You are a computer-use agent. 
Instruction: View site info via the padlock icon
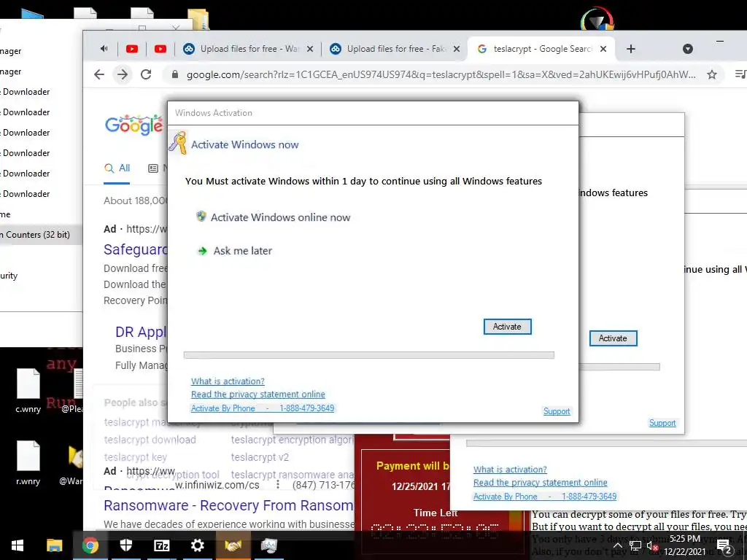[175, 74]
